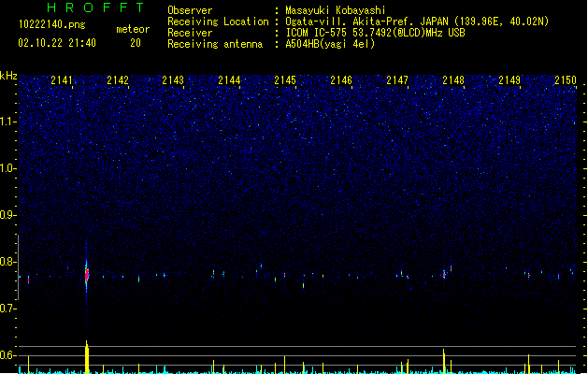Click the red meteor echo before 2148
Screen dimensions: 588x374
point(444,275)
